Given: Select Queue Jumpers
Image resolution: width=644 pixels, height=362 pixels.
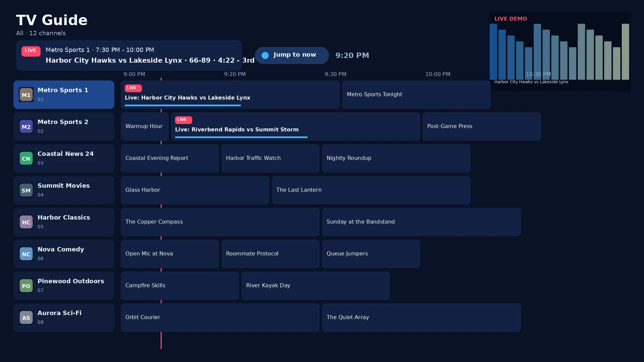Looking at the screenshot, I should coord(371,254).
